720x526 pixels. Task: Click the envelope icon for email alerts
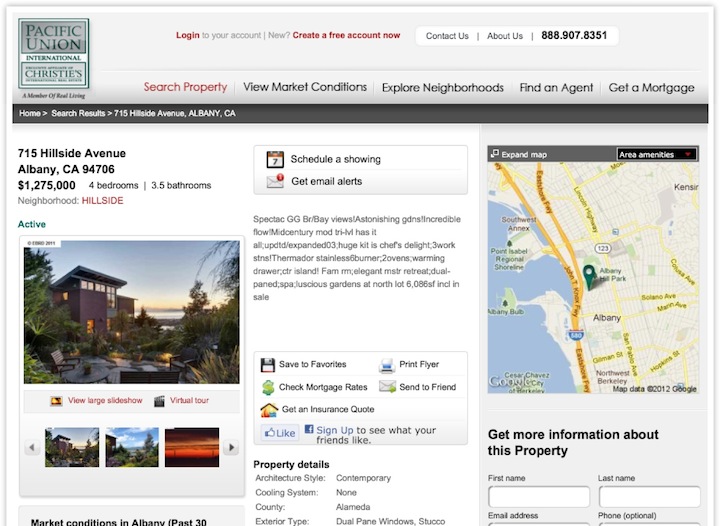click(275, 181)
